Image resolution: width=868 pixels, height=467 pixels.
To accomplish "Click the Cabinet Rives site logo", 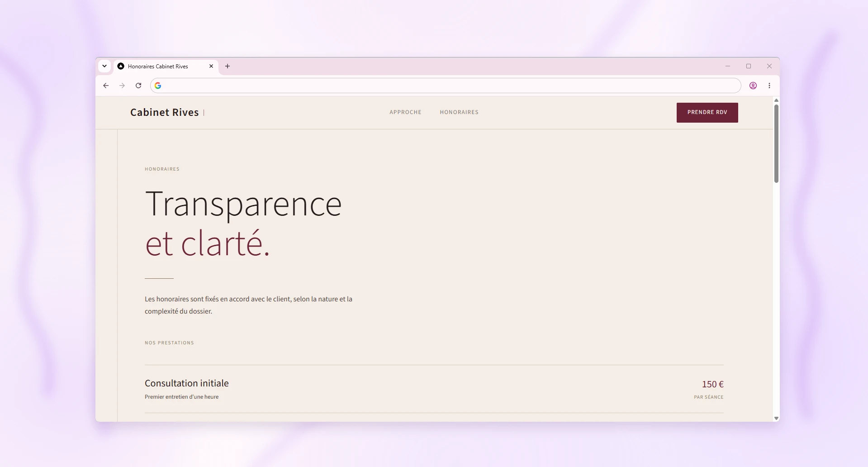I will click(x=165, y=112).
